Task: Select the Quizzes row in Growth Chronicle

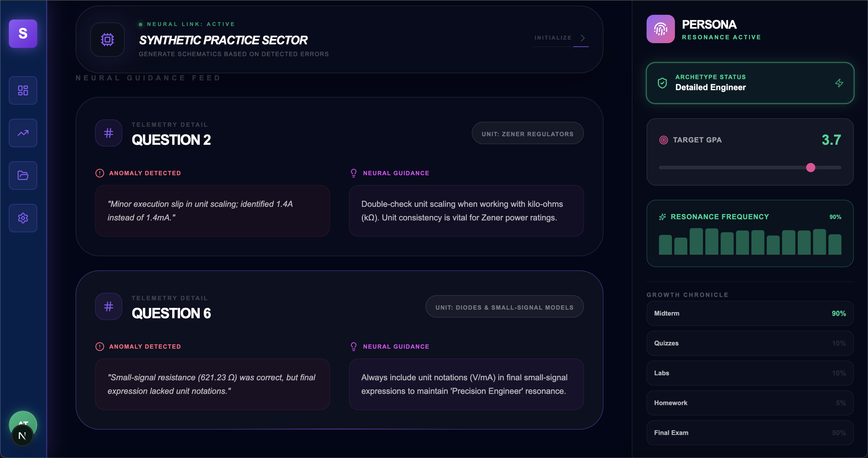Action: point(749,343)
